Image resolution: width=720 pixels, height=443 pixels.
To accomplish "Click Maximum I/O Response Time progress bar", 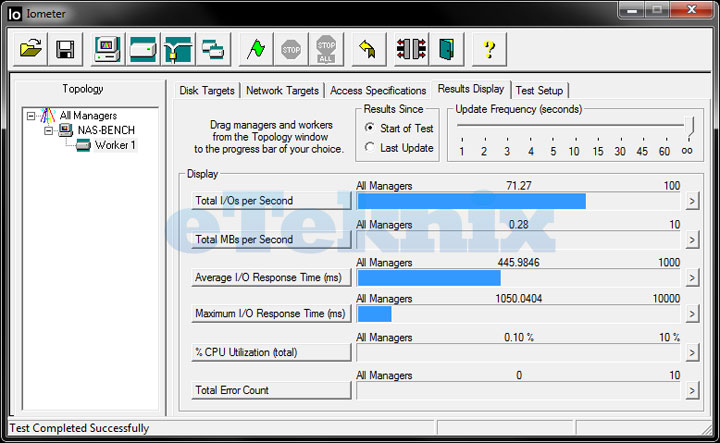I will 518,314.
